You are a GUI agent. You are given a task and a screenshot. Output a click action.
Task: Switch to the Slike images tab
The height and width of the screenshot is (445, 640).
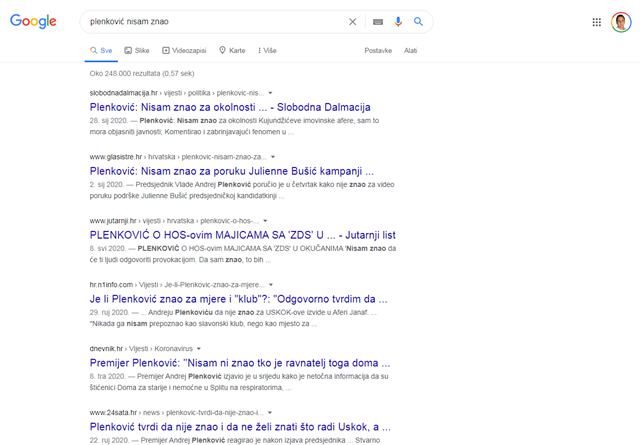(136, 50)
